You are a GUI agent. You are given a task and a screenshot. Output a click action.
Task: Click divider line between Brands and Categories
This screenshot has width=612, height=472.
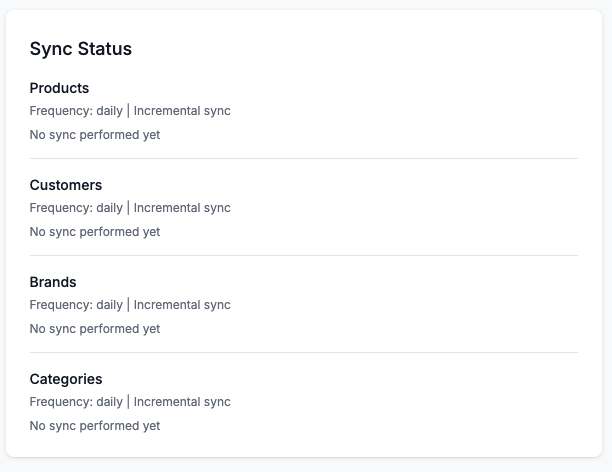click(304, 352)
